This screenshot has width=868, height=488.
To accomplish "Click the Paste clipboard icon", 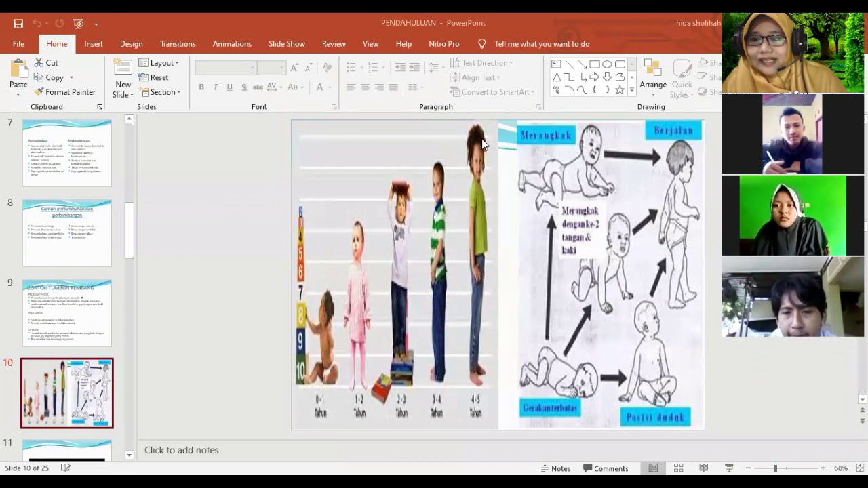I will pyautogui.click(x=18, y=69).
